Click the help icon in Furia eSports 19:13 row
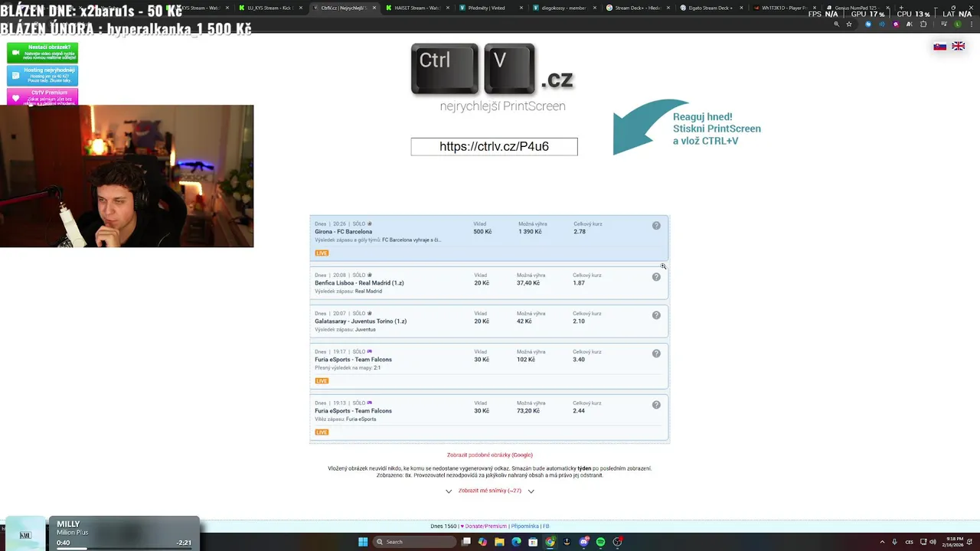Viewport: 980px width, 551px height. pos(656,405)
